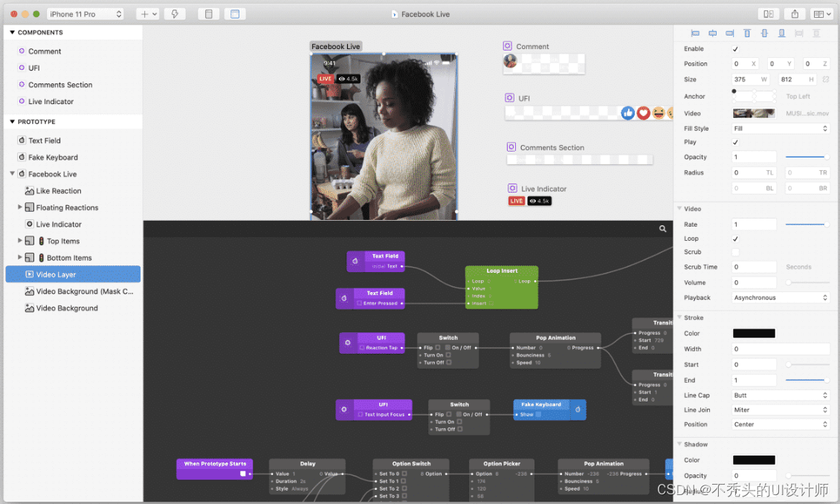Expand the Floating Reactions layer group
The image size is (840, 504).
(20, 207)
